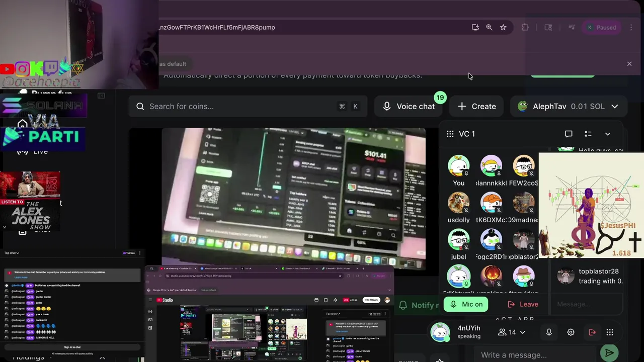Click the inner browser address bar

pyautogui.click(x=253, y=276)
